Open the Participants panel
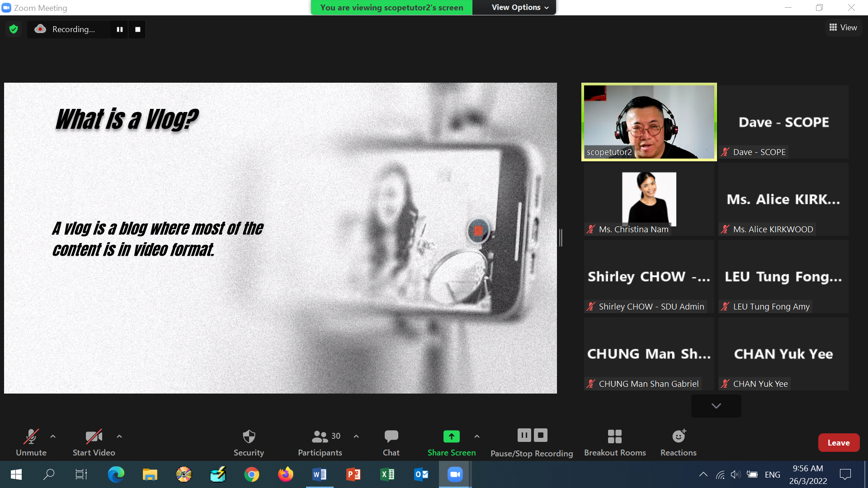The height and width of the screenshot is (488, 868). point(320,436)
